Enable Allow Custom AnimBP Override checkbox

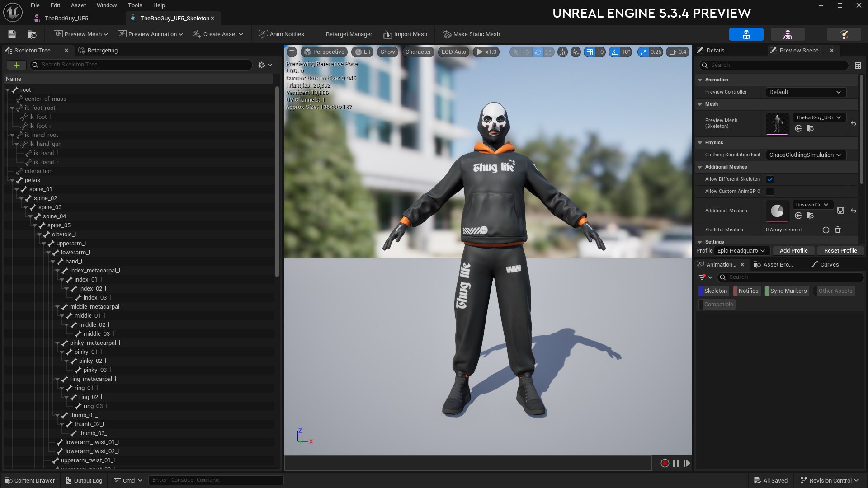coord(770,192)
